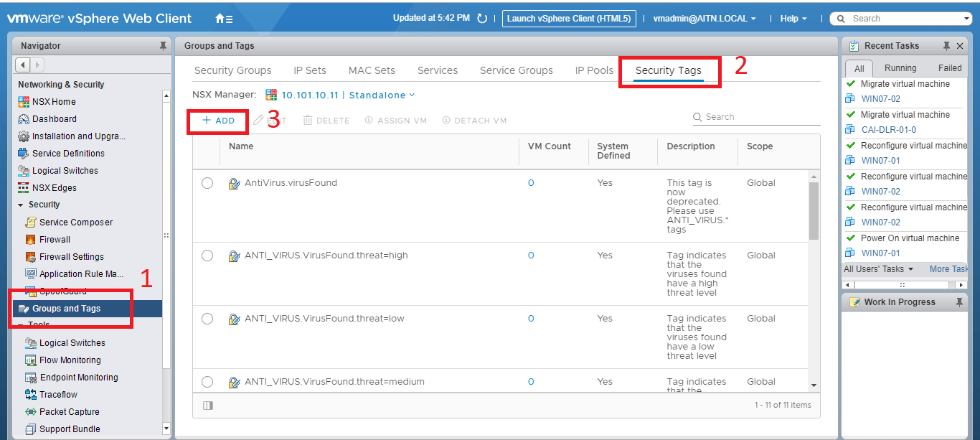This screenshot has width=980, height=440.
Task: Select ANTI_VIRUS.VirusFound.threat=low radio button
Action: tap(207, 319)
